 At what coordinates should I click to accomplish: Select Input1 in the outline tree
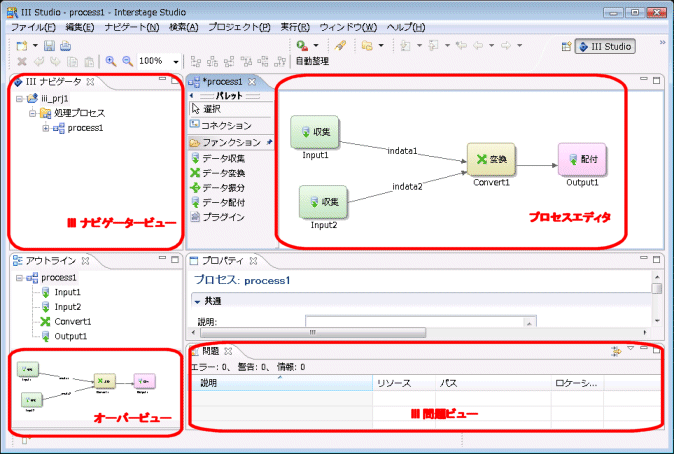tap(67, 292)
